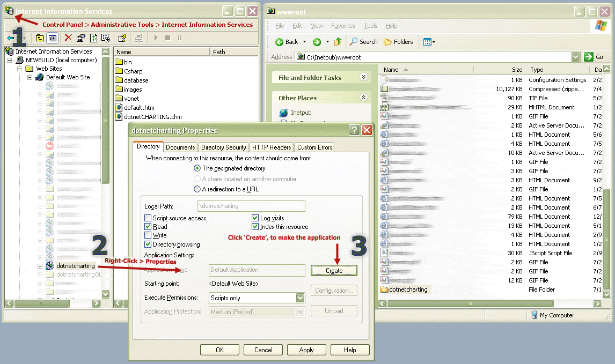The height and width of the screenshot is (364, 615).
Task: Check the Write permission checkbox
Action: click(148, 235)
